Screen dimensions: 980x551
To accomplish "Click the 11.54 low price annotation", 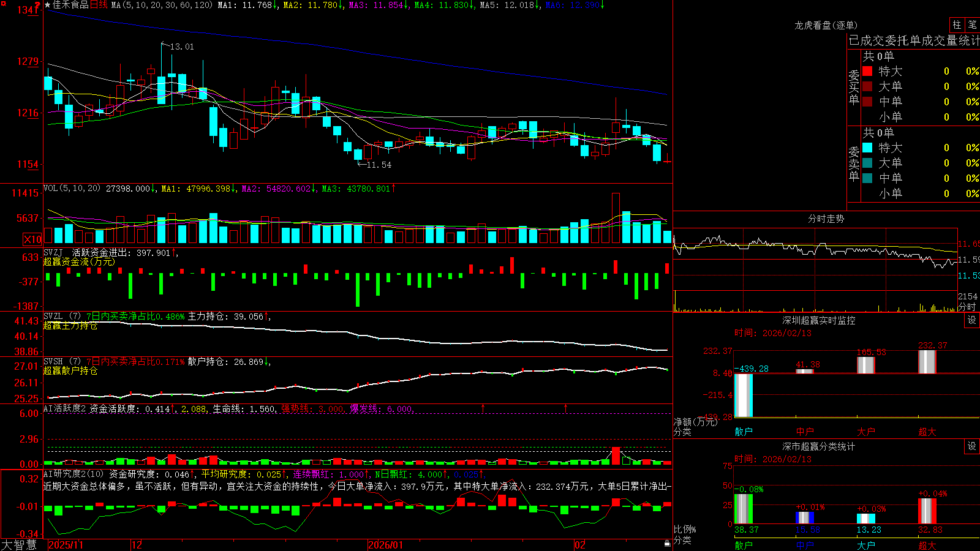I will pos(379,165).
